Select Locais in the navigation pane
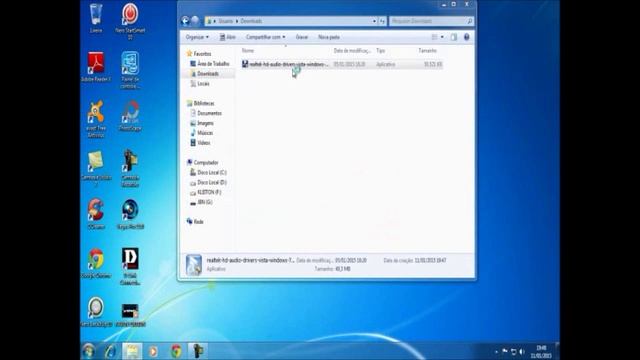This screenshot has height=360, width=640. pos(200,84)
